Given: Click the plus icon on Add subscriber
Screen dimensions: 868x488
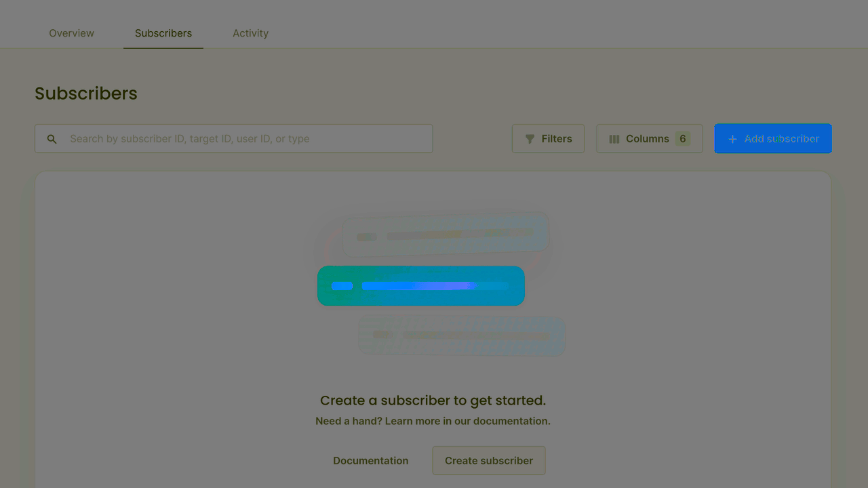Looking at the screenshot, I should click(732, 139).
